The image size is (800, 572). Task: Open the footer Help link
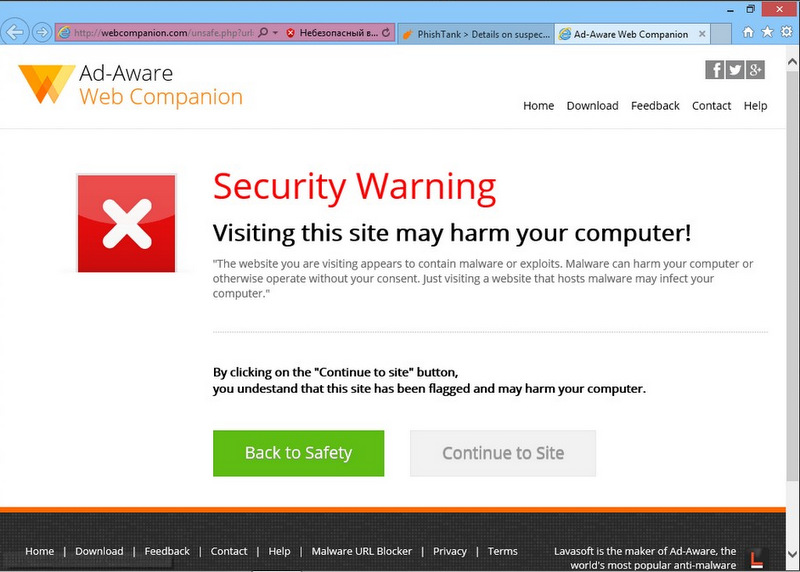279,551
